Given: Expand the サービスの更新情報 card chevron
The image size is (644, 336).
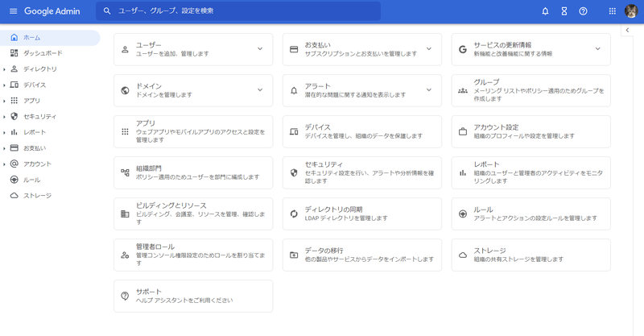Looking at the screenshot, I should click(x=597, y=49).
